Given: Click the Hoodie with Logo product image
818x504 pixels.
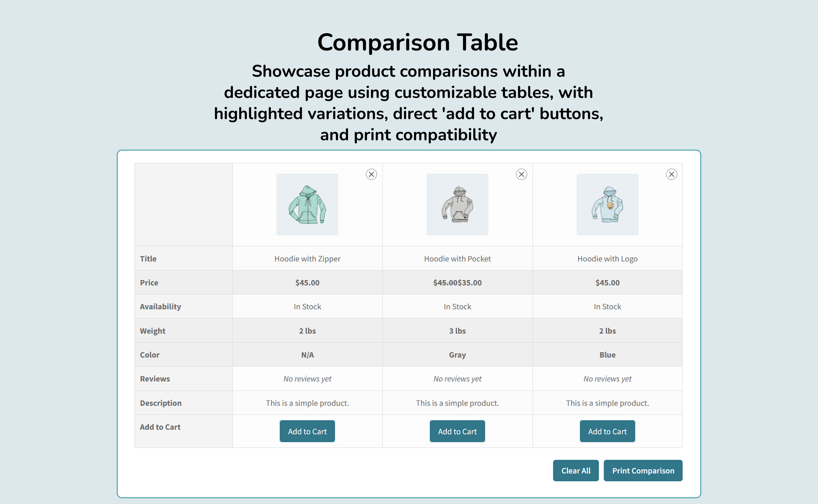Looking at the screenshot, I should click(x=607, y=205).
